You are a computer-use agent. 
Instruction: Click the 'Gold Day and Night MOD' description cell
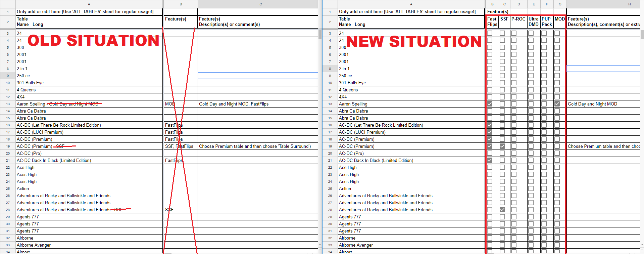(x=603, y=104)
